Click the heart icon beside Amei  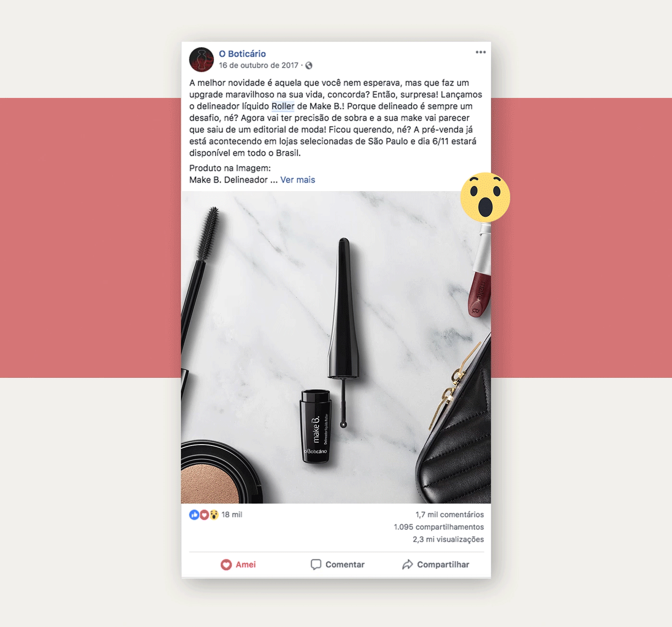(226, 565)
